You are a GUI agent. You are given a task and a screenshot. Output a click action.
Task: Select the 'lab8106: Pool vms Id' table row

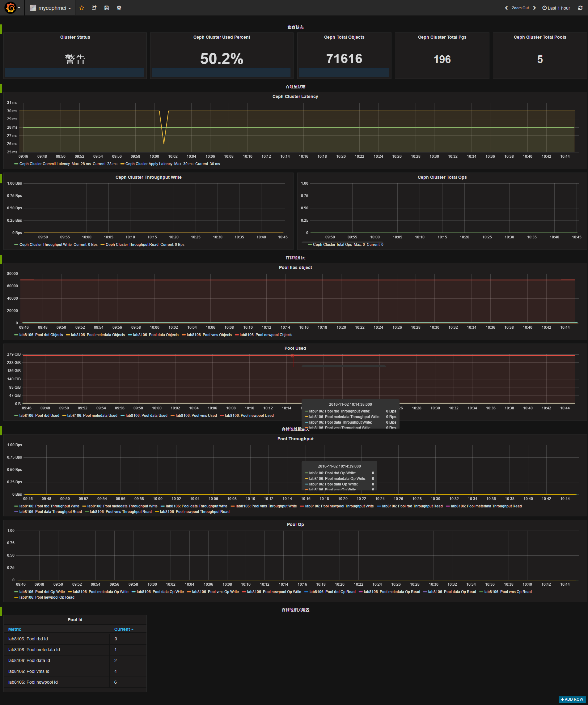tap(75, 671)
